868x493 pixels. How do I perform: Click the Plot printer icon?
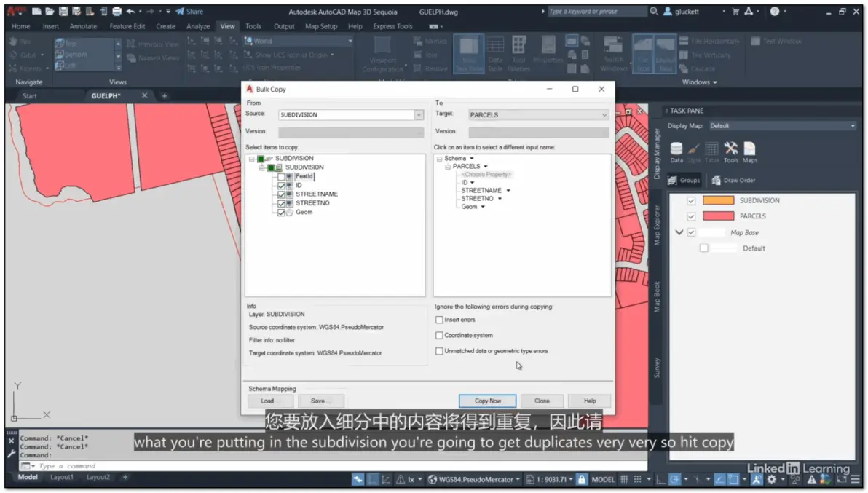(x=117, y=11)
